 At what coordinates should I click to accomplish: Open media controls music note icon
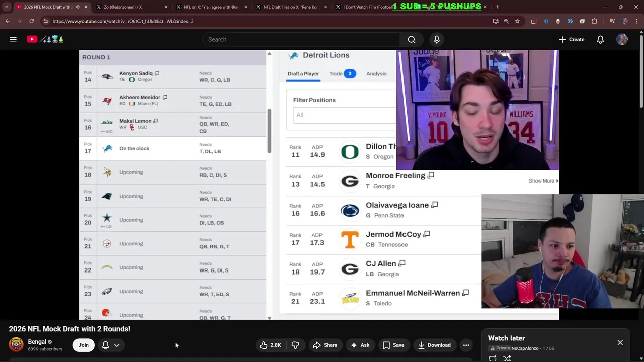pyautogui.click(x=612, y=21)
